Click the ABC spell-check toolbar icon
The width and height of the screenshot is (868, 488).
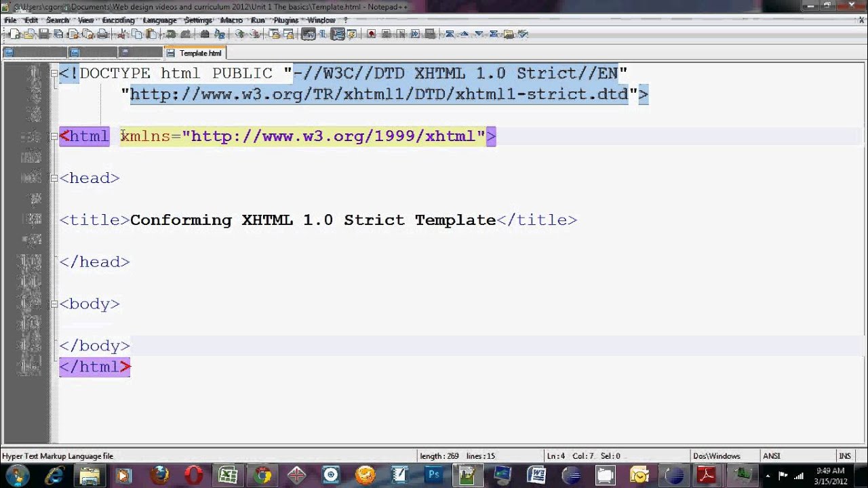point(523,34)
